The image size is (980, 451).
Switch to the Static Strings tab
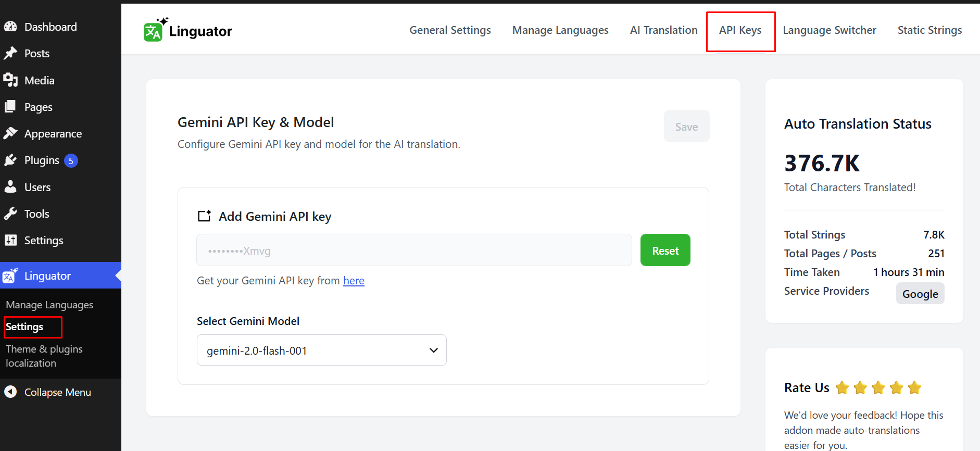pos(929,30)
